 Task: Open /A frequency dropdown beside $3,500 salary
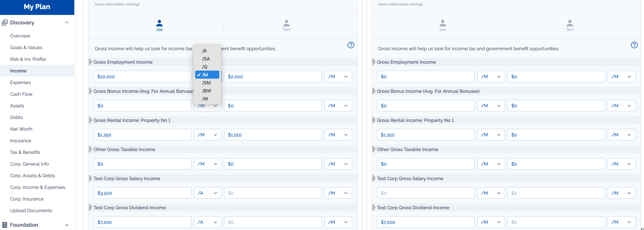pyautogui.click(x=208, y=193)
